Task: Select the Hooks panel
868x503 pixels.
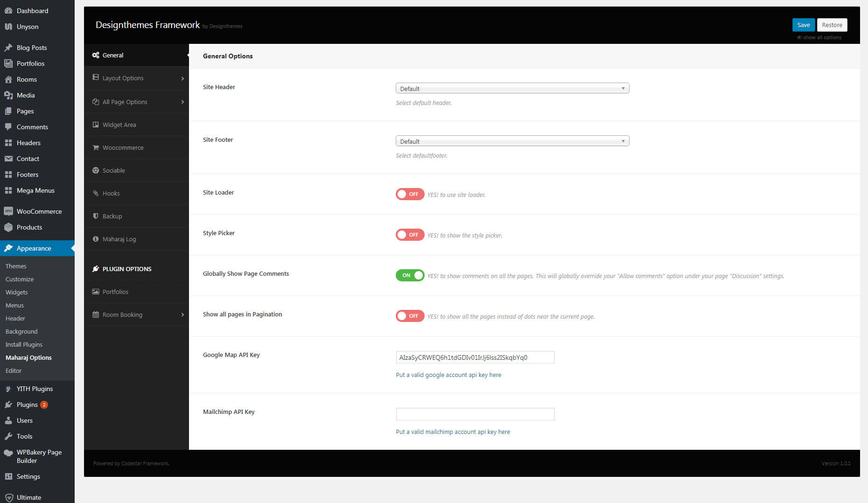Action: pos(111,193)
